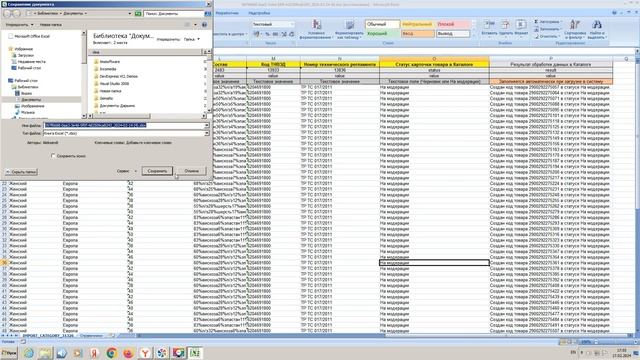Click the Сохранить button in save dialog
This screenshot has width=640, height=360.
coord(157,171)
